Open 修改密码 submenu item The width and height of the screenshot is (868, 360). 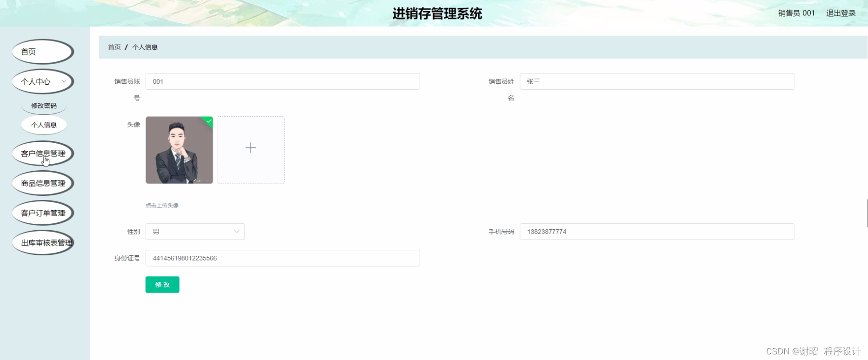pos(44,106)
